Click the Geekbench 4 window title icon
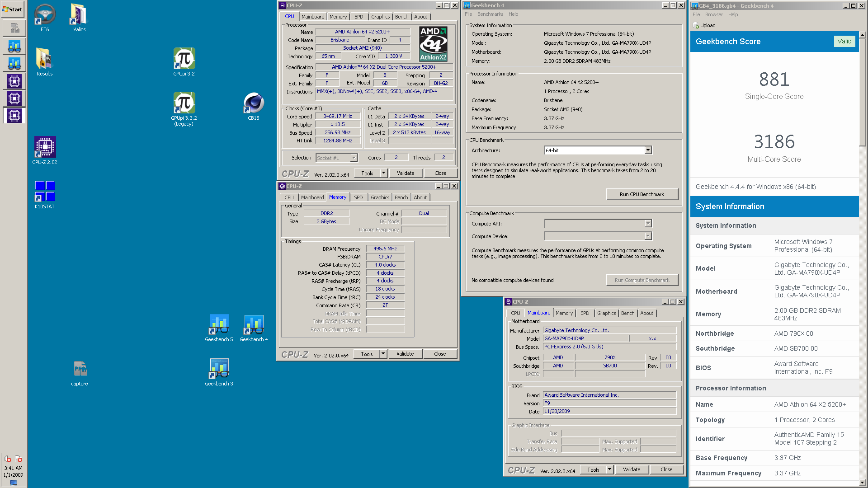Image resolution: width=868 pixels, height=488 pixels. (467, 5)
